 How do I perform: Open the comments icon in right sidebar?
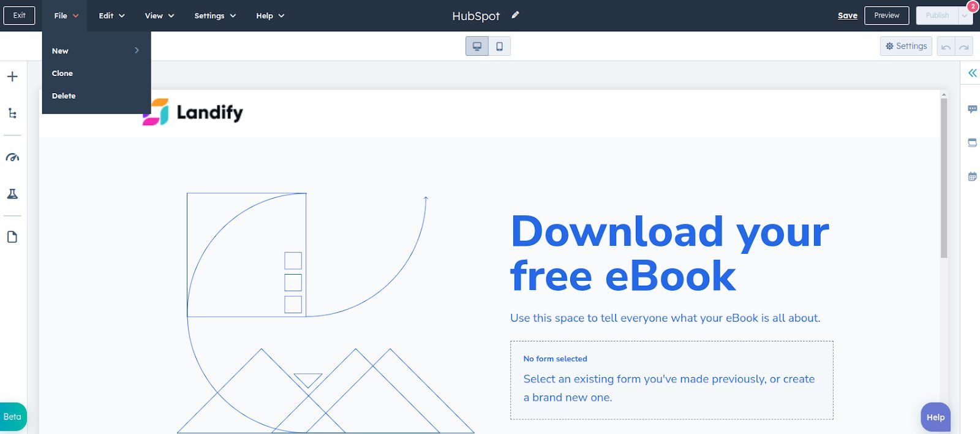click(972, 109)
